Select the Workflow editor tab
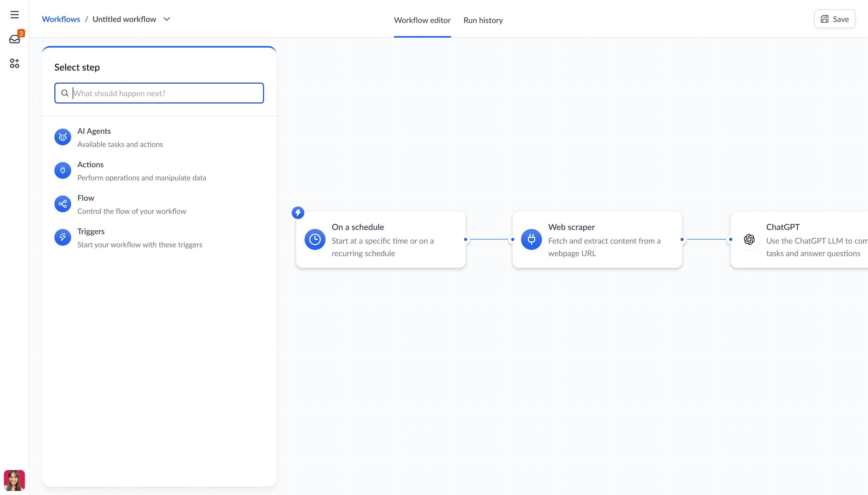868x495 pixels. (x=422, y=20)
